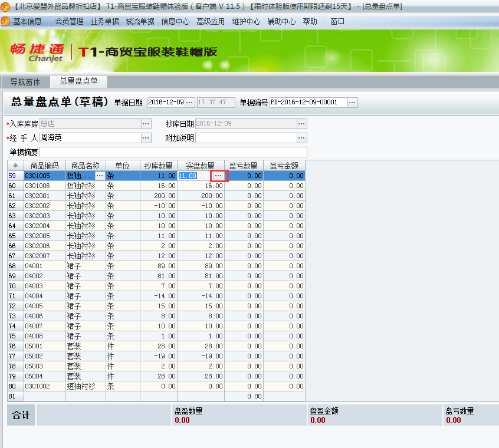Click the 附加说明 text field
This screenshot has width=499, height=448.
tap(245, 138)
